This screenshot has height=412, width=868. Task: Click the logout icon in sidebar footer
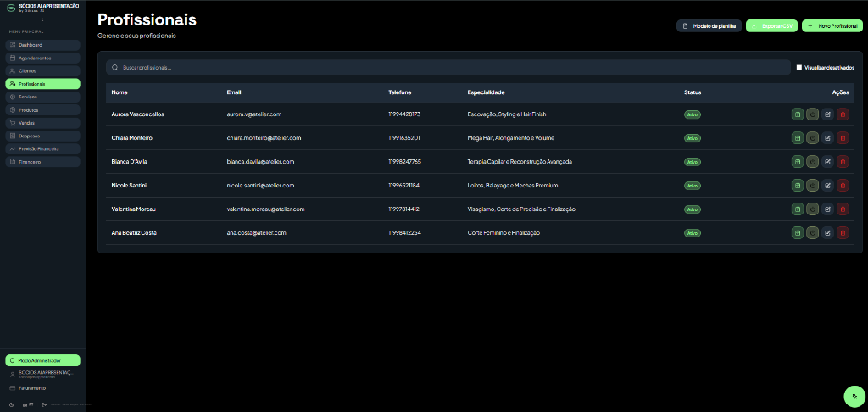pos(44,405)
